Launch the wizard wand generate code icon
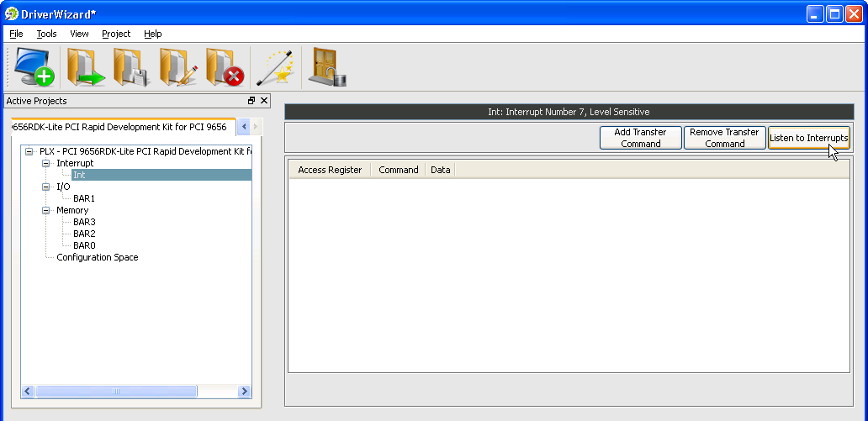The image size is (868, 421). [x=275, y=67]
